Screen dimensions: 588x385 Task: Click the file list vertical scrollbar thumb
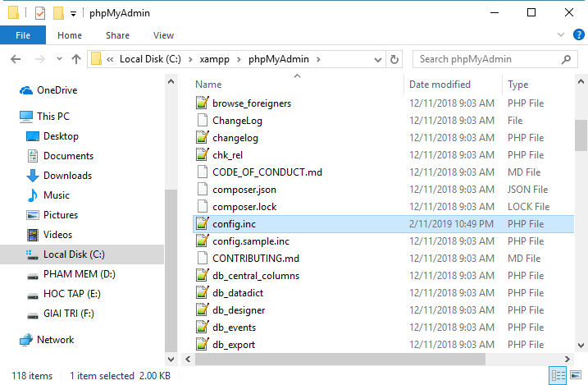581,135
